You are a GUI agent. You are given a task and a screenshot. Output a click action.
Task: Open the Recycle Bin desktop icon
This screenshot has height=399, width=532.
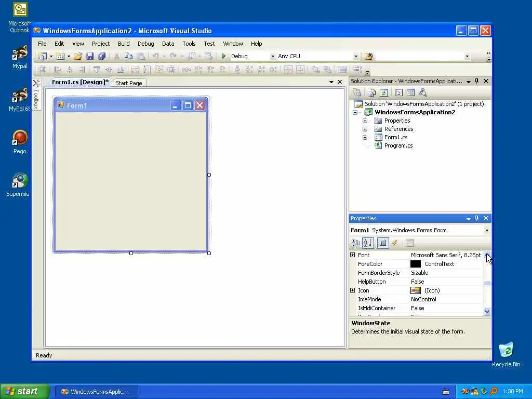point(506,355)
